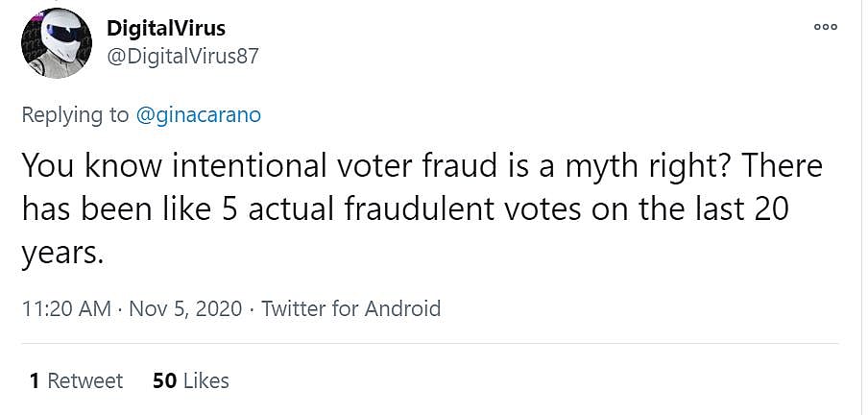Click the word "years." ending the tweet
Image resolution: width=868 pixels, height=415 pixels.
coord(60,250)
